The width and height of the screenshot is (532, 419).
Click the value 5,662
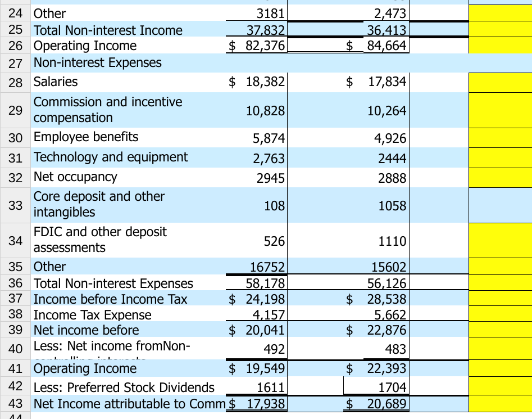[390, 315]
